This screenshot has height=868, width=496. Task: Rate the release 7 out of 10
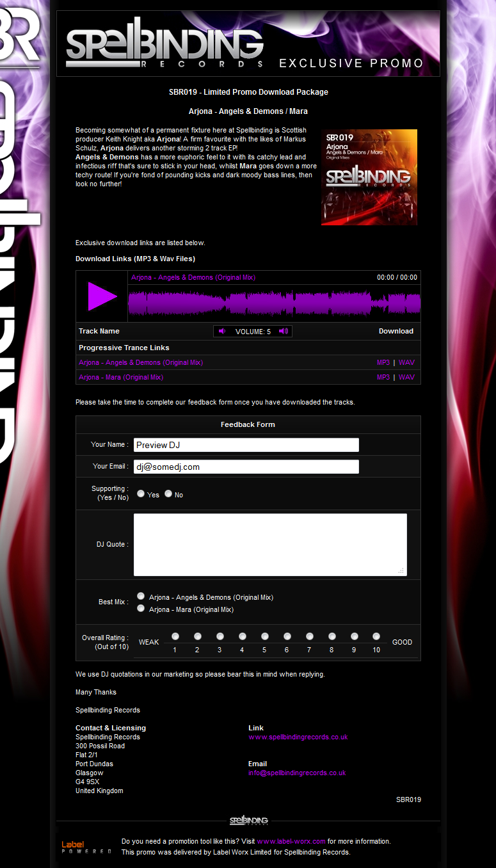[310, 636]
